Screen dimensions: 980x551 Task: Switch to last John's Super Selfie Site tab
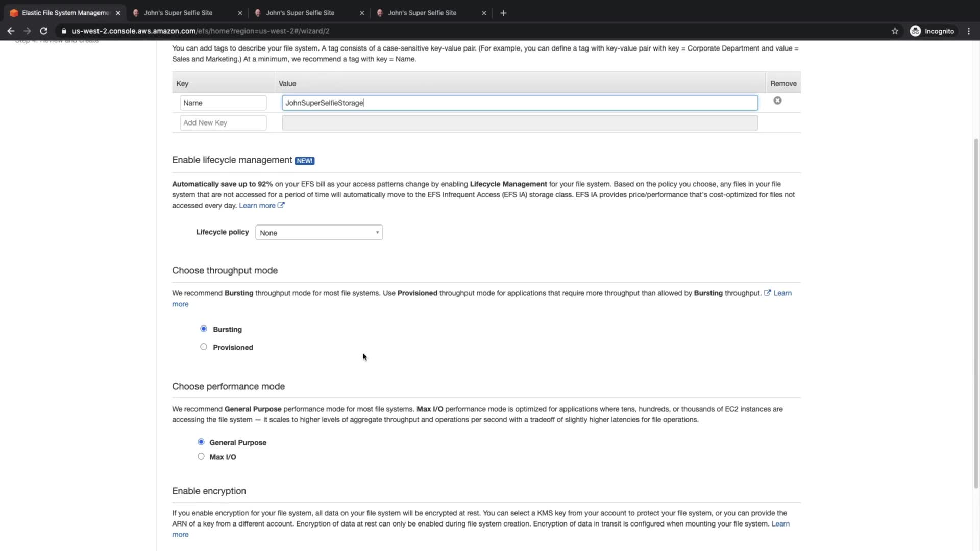(422, 13)
